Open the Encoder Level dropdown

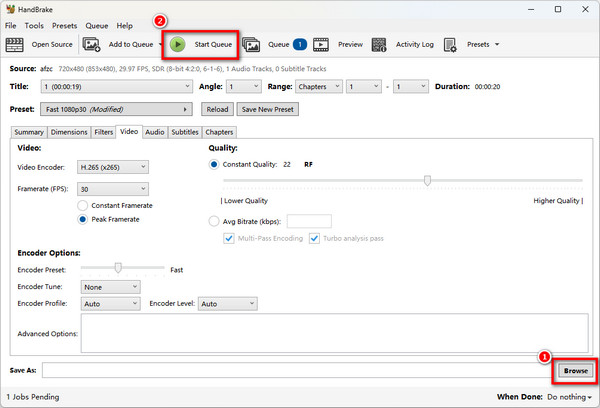click(228, 304)
